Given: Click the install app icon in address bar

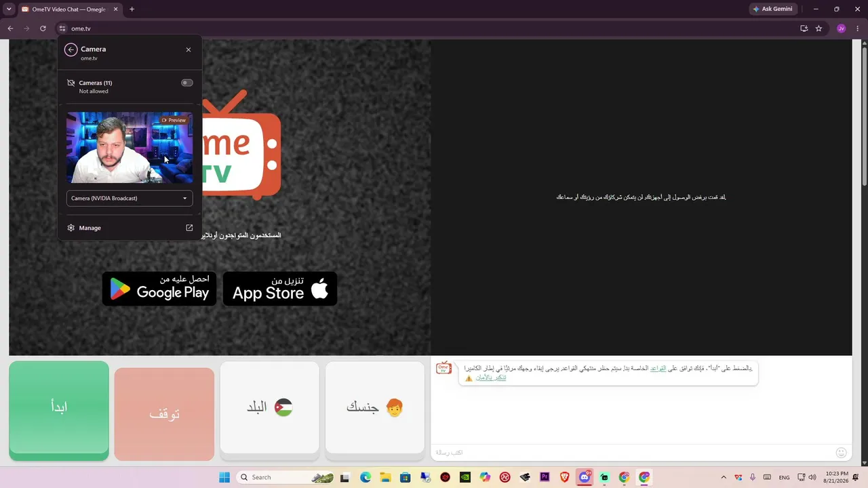Looking at the screenshot, I should [x=804, y=28].
